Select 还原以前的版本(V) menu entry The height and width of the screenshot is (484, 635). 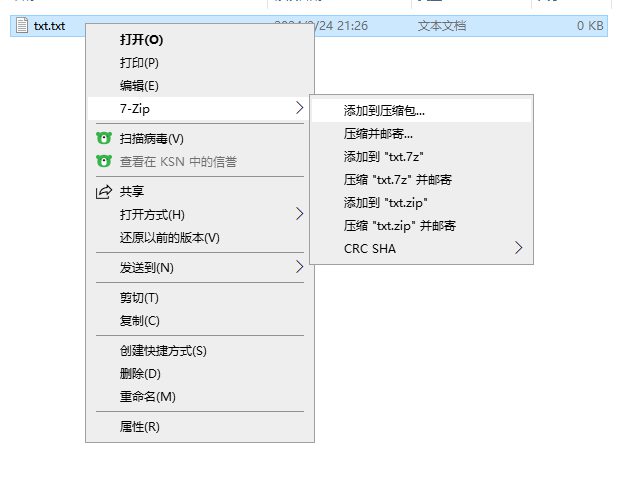(x=169, y=237)
